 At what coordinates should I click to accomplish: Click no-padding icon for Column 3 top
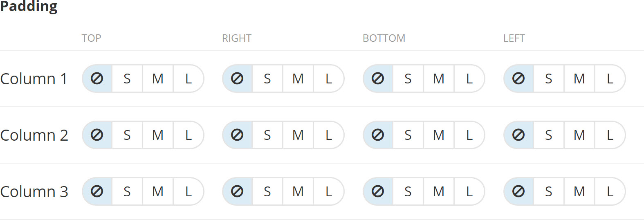pyautogui.click(x=97, y=191)
